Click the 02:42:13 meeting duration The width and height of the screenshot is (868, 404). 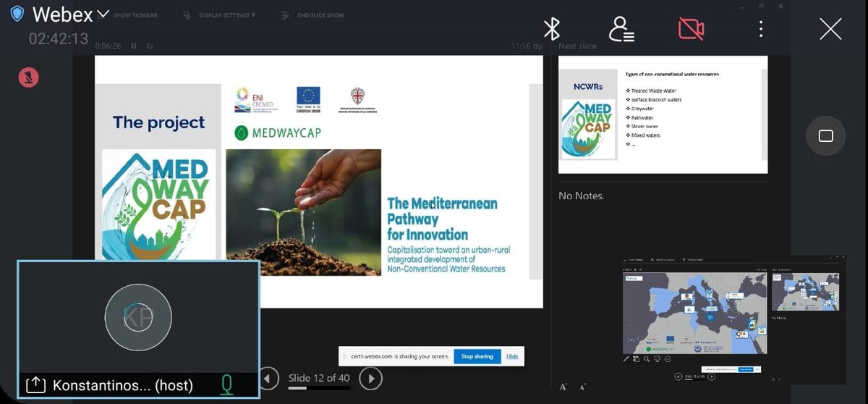[59, 38]
